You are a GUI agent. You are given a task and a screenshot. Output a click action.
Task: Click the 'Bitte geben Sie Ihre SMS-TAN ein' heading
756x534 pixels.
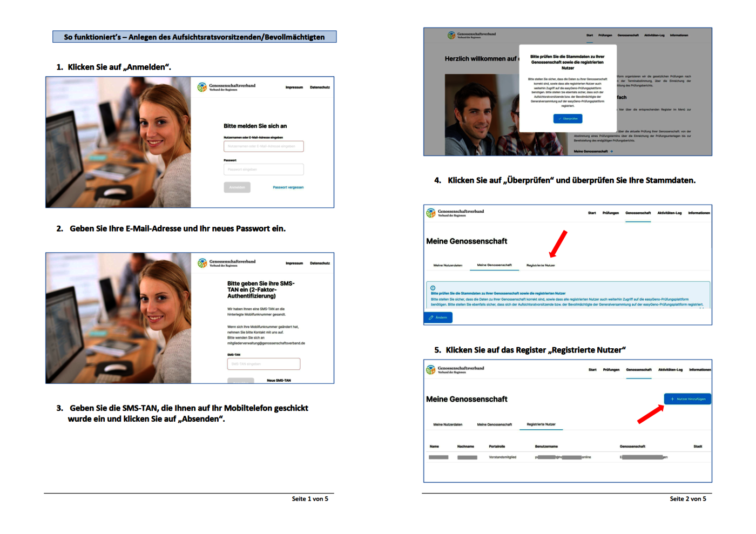261,289
